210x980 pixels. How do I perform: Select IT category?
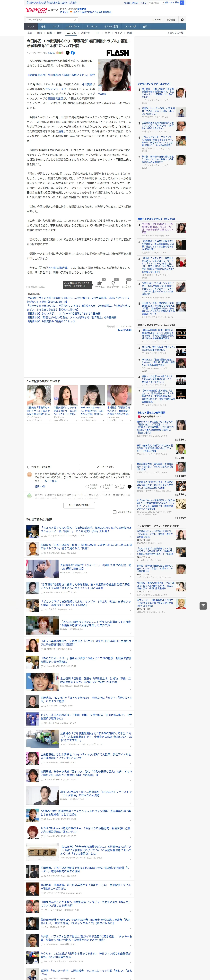coord(98,33)
